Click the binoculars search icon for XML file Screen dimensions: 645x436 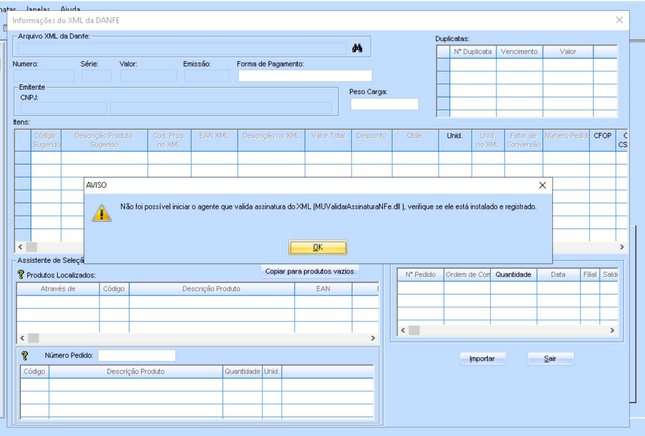tap(357, 48)
